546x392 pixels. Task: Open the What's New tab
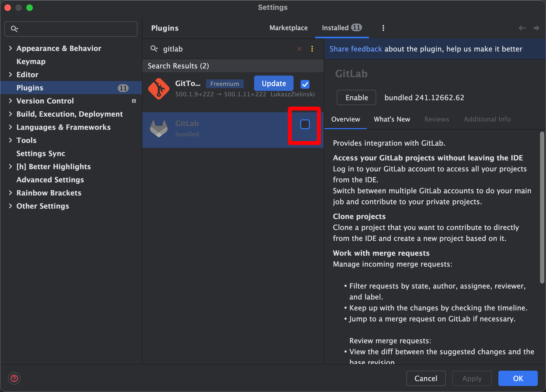pos(392,119)
